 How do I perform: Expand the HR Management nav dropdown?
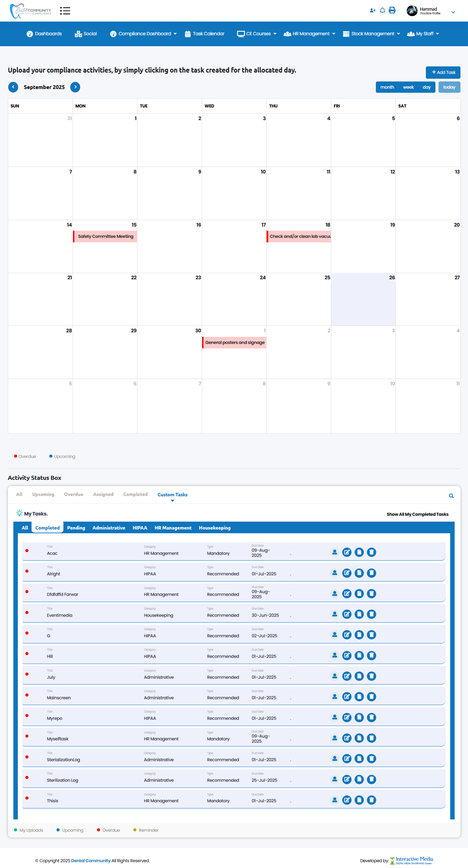click(x=309, y=34)
